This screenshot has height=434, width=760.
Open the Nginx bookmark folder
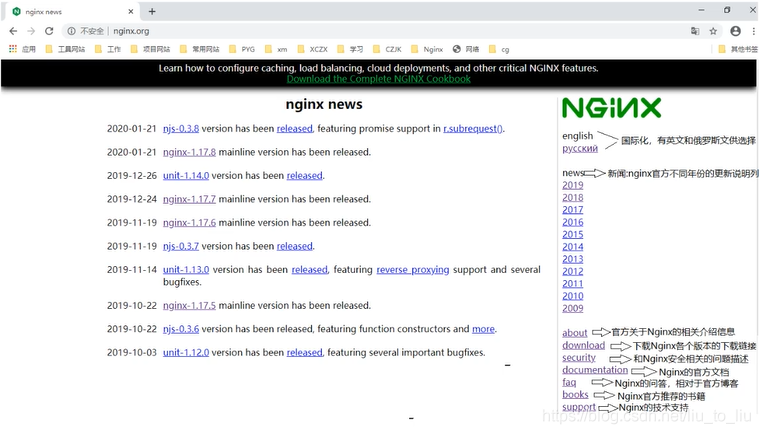[x=427, y=49]
